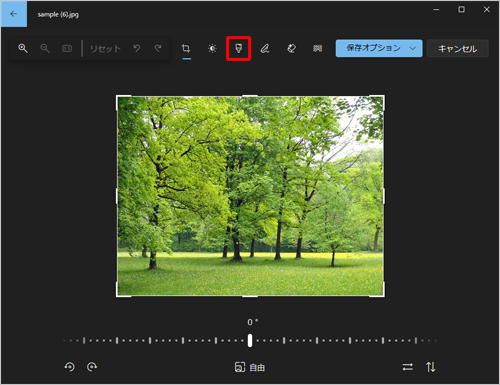Expand the 保存オプション dropdown arrow
Image resolution: width=500 pixels, height=385 pixels.
point(413,48)
